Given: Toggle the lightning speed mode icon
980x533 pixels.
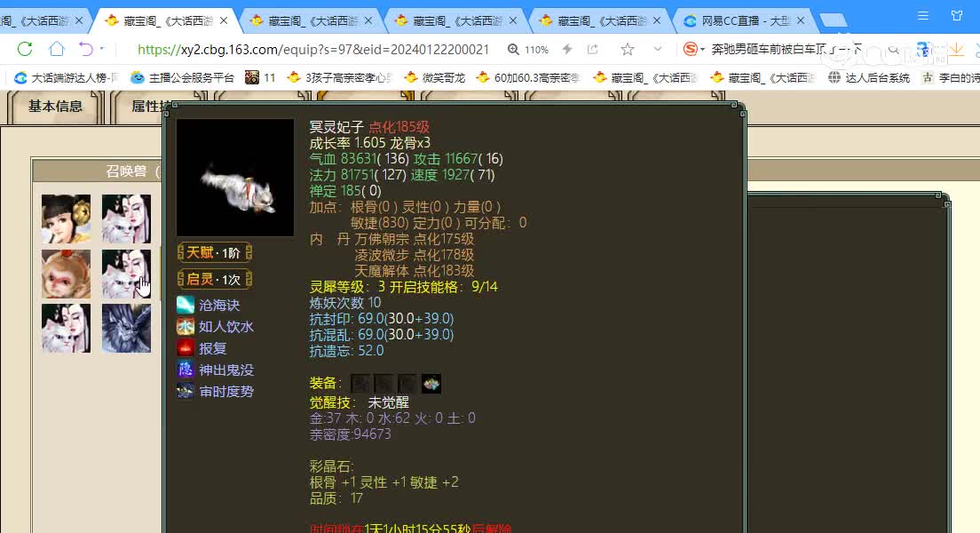Looking at the screenshot, I should 567,49.
